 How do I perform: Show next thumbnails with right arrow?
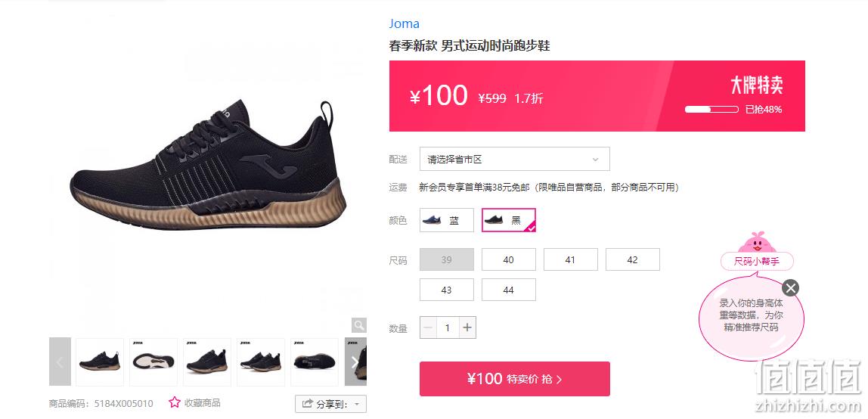[355, 362]
